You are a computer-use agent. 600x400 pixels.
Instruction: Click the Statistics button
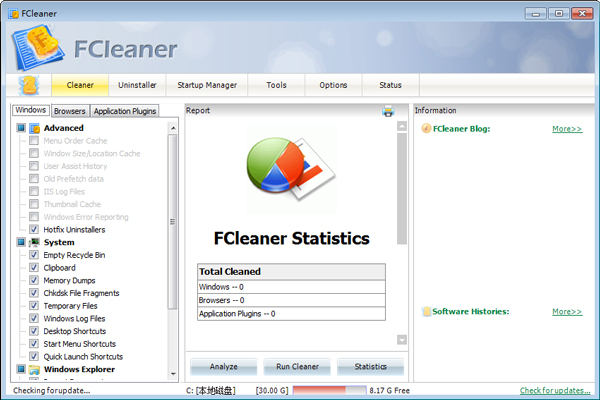pyautogui.click(x=370, y=367)
